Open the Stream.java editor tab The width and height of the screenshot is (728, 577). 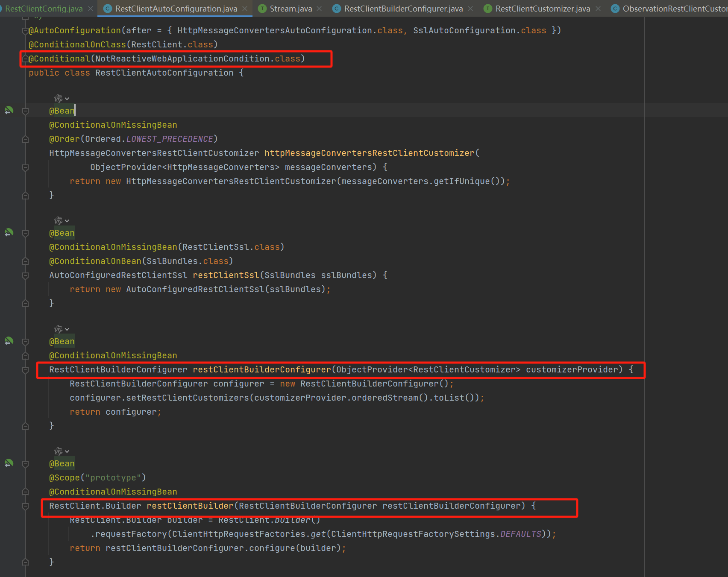[x=291, y=9]
